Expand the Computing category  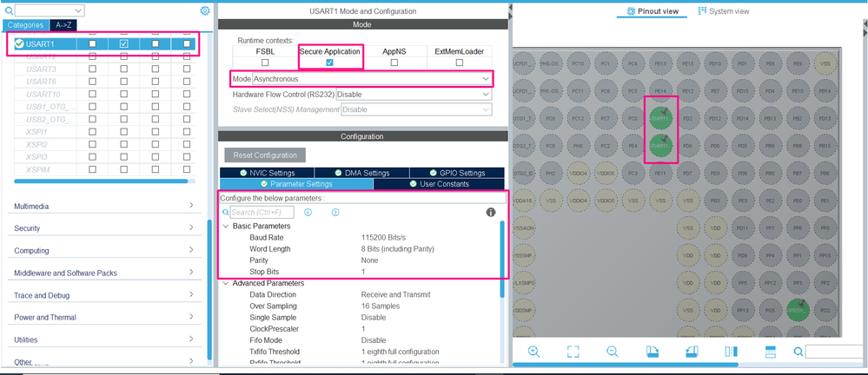tap(104, 251)
